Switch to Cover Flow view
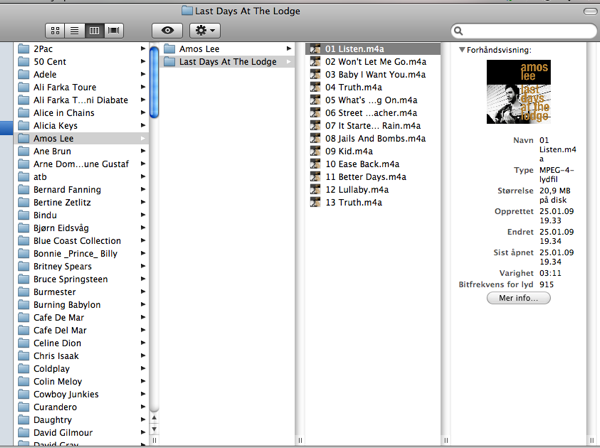Screen dimensions: 600x448 click(115, 31)
